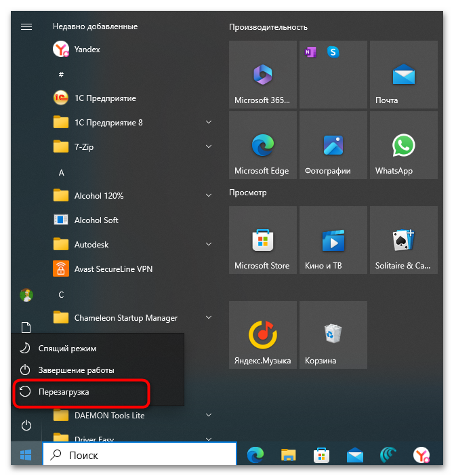This screenshot has width=454, height=476.
Task: Open the Кино и ТВ tile
Action: pos(333,240)
